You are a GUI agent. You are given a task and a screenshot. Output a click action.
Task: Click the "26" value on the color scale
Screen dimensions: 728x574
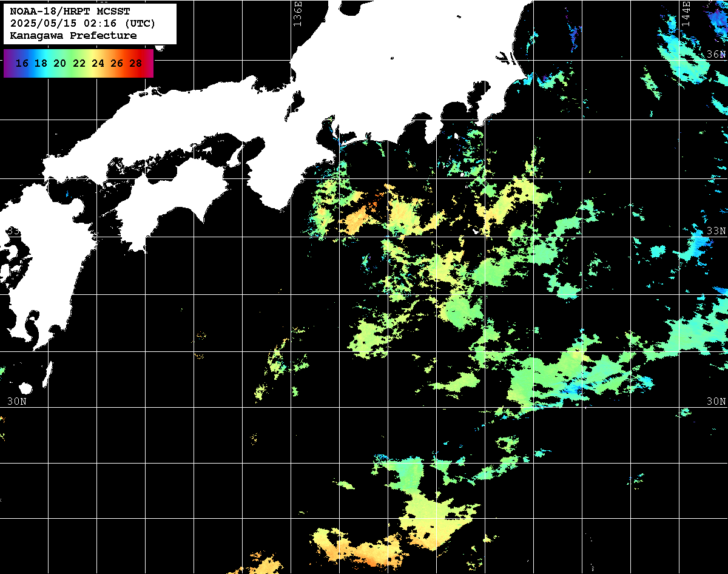[x=117, y=63]
